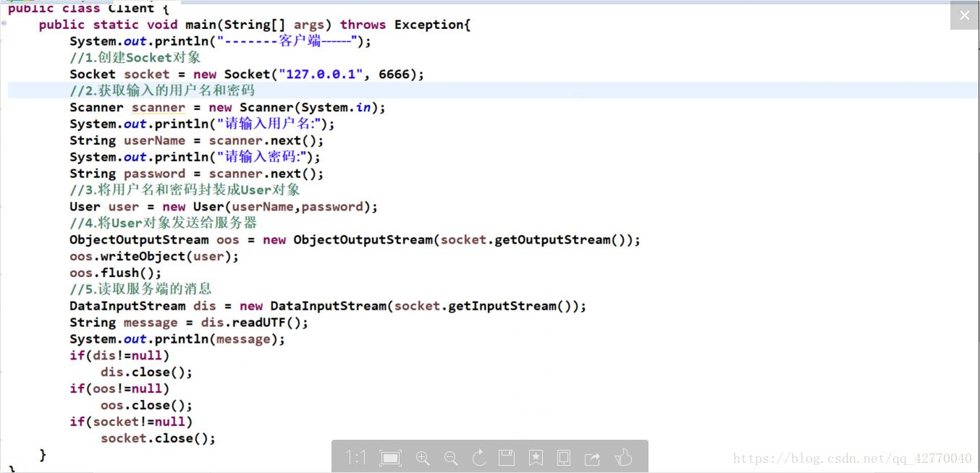Click comment '//4.将User对象发送给服务器'
The image size is (980, 473).
(164, 223)
